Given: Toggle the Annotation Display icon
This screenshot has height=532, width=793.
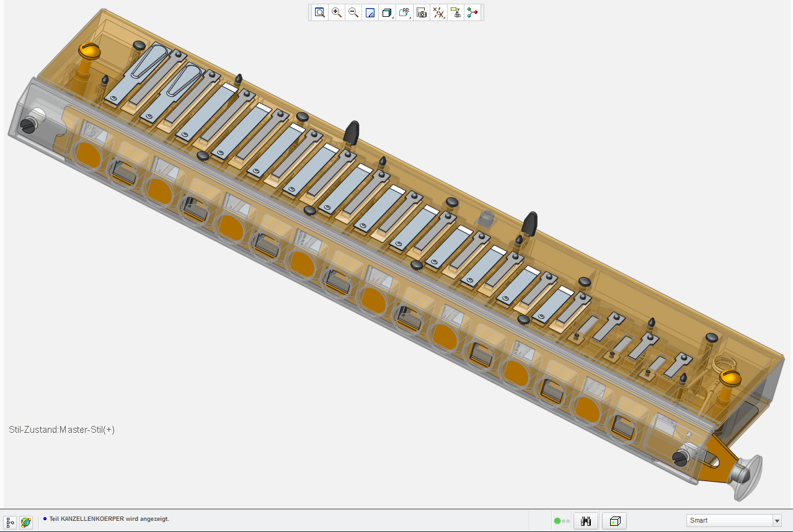Looking at the screenshot, I should pyautogui.click(x=456, y=12).
